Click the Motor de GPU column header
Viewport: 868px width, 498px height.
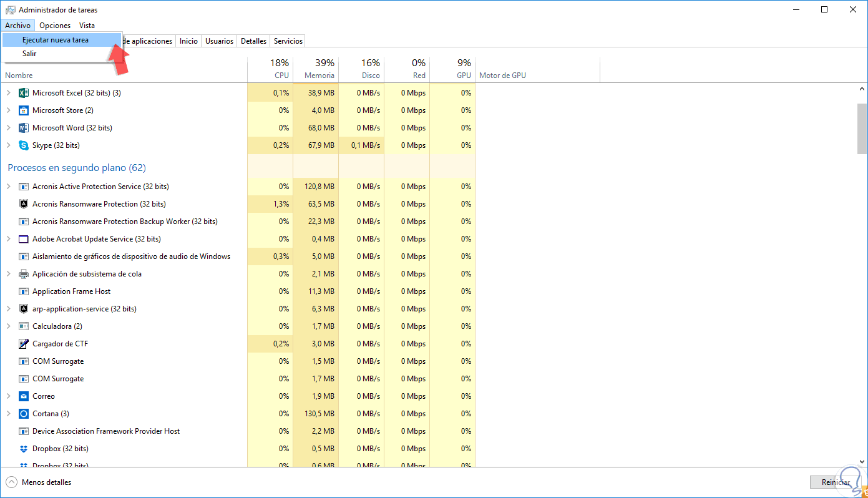pos(537,69)
